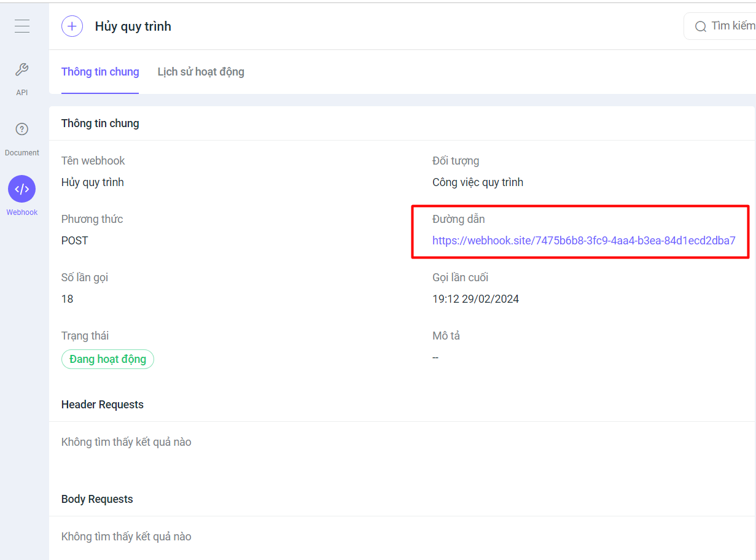This screenshot has height=560, width=756.
Task: Switch to Lịch sử hoạt động tab
Action: point(201,72)
